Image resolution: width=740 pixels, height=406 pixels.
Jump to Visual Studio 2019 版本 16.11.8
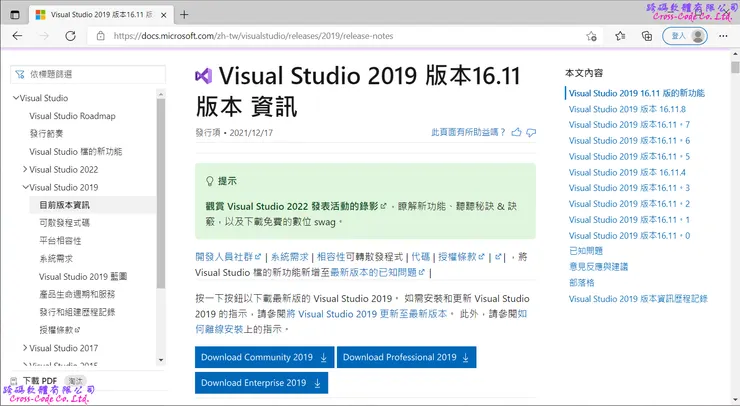coord(627,109)
